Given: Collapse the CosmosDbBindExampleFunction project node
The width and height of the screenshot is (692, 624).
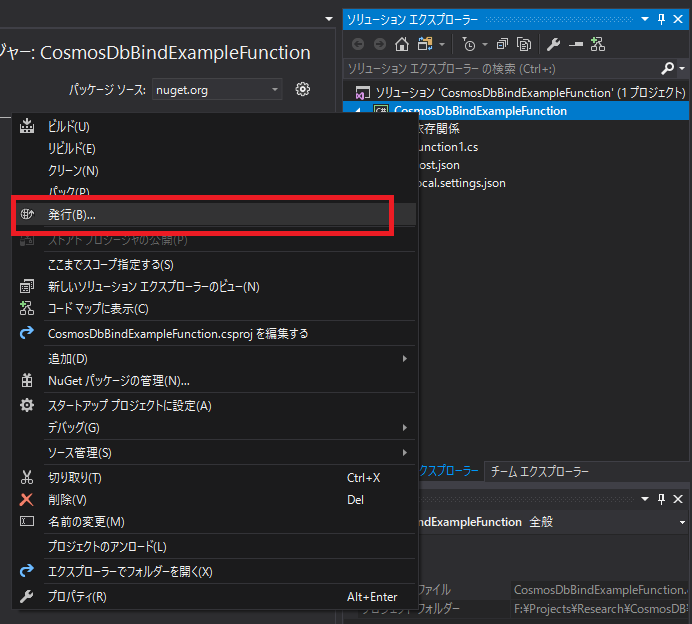Looking at the screenshot, I should point(358,111).
